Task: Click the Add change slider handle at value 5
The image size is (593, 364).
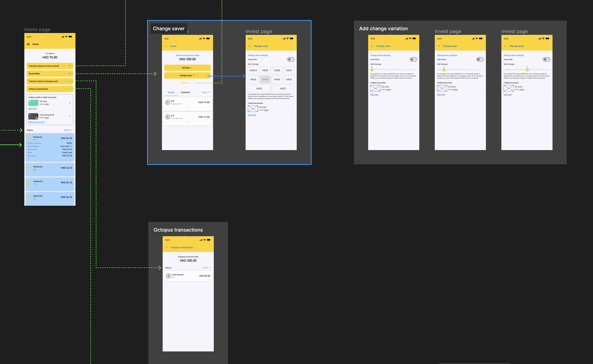Action: pos(527,70)
